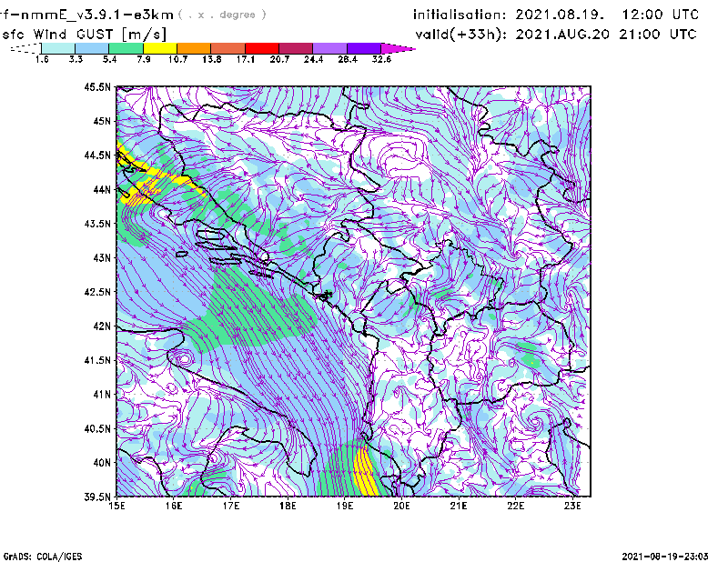Click the light purple legend swatch (24.4–28.4)
This screenshot has width=728, height=562.
(329, 48)
